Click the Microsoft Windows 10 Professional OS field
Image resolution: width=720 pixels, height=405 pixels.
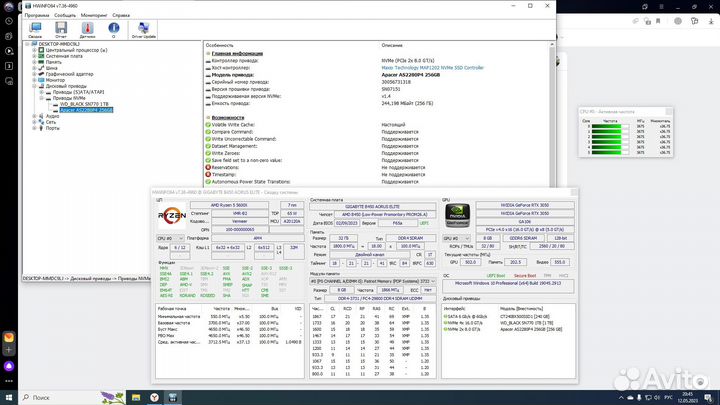(x=508, y=286)
